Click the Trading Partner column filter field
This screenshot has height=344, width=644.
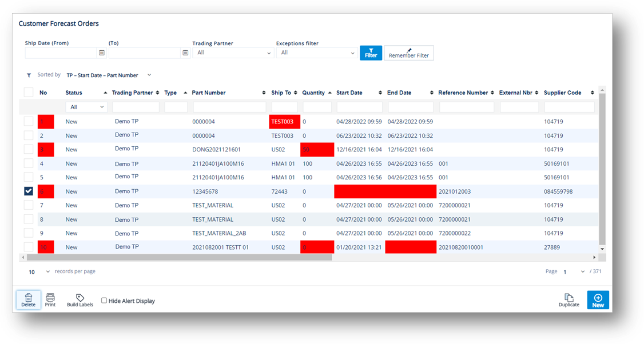coord(136,107)
